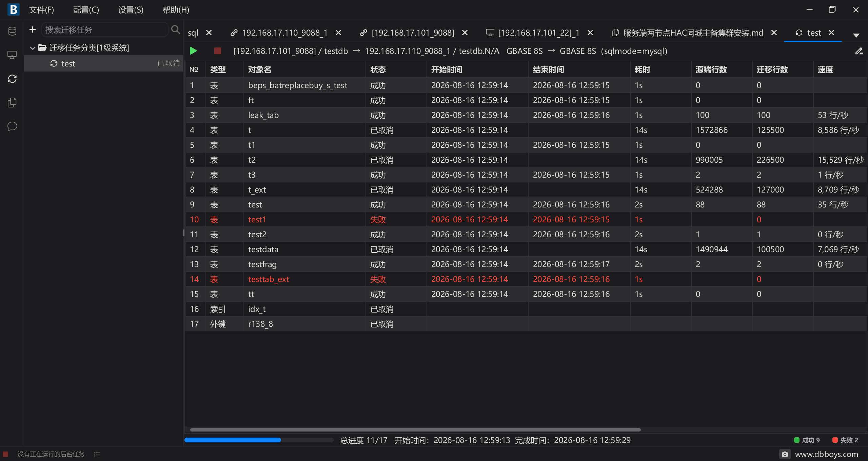Open the terminal monitor sidebar icon

12,55
